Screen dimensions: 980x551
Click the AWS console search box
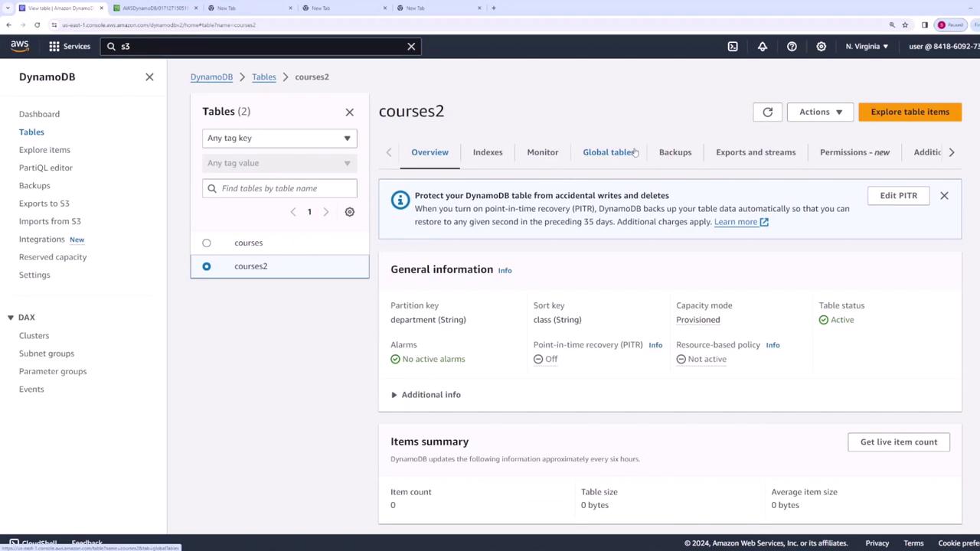point(261,47)
